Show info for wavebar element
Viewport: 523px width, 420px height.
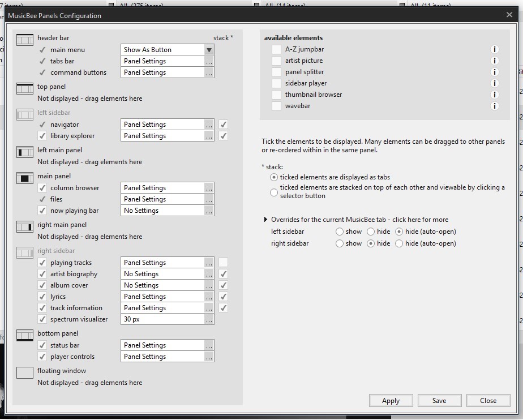(x=494, y=106)
